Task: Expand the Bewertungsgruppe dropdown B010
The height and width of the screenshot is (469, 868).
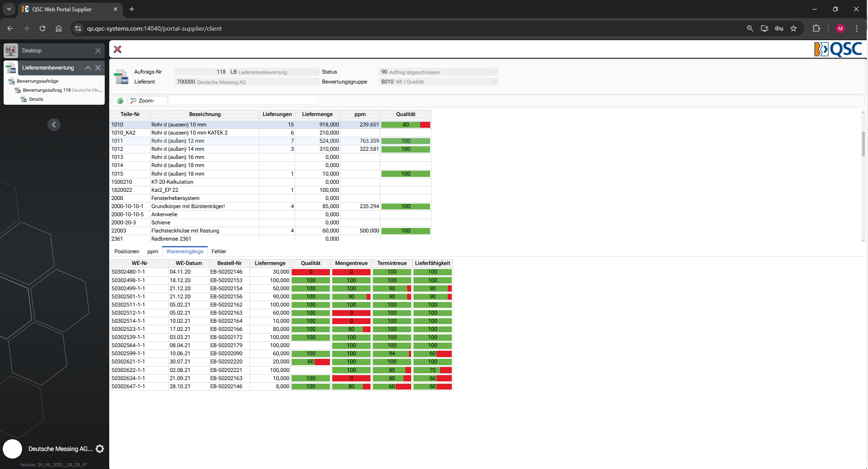Action: click(439, 82)
